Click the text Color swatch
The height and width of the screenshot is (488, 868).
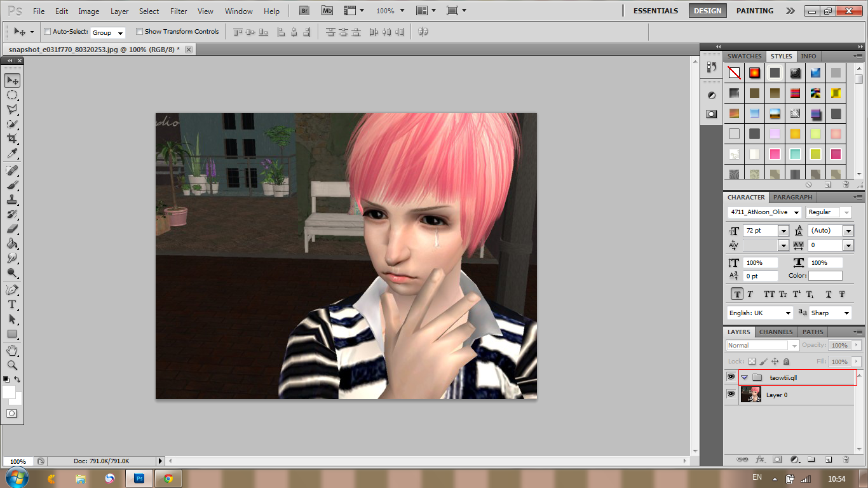[825, 276]
